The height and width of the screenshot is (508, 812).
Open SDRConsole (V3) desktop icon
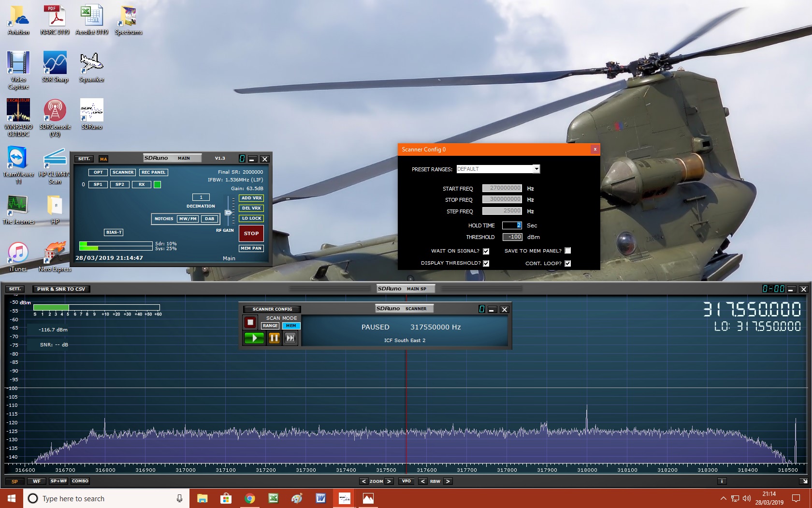point(55,118)
